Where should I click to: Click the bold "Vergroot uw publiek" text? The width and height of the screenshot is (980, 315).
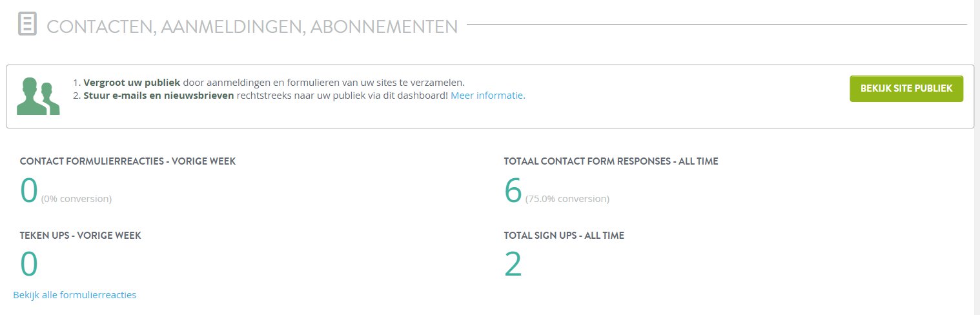pos(132,83)
